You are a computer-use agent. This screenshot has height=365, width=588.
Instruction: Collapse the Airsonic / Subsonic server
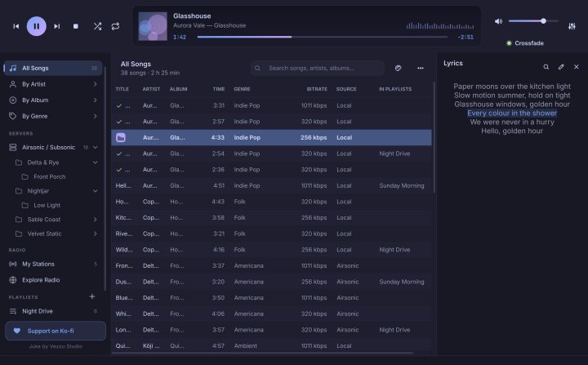click(96, 148)
